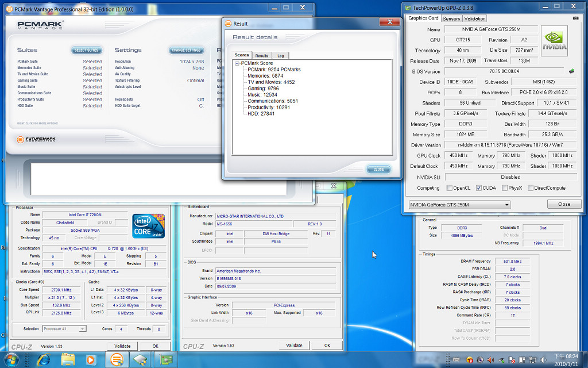
Task: Click the Change Settings button in PCMark
Action: [x=187, y=50]
